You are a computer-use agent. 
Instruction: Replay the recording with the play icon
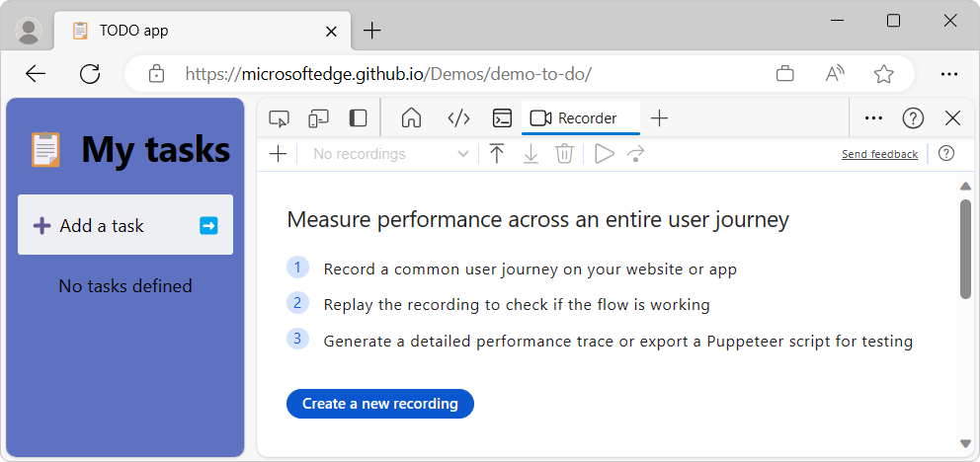(604, 154)
